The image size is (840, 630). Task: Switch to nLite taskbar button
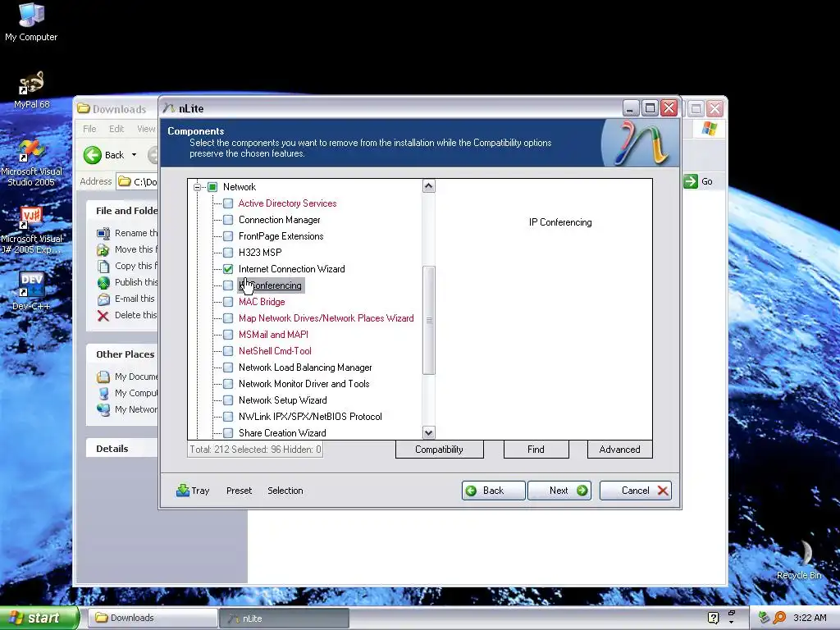tap(284, 618)
